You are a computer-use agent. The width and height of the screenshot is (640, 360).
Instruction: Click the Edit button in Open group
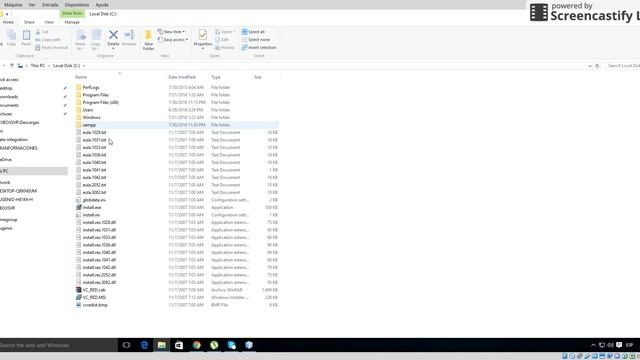coord(222,40)
